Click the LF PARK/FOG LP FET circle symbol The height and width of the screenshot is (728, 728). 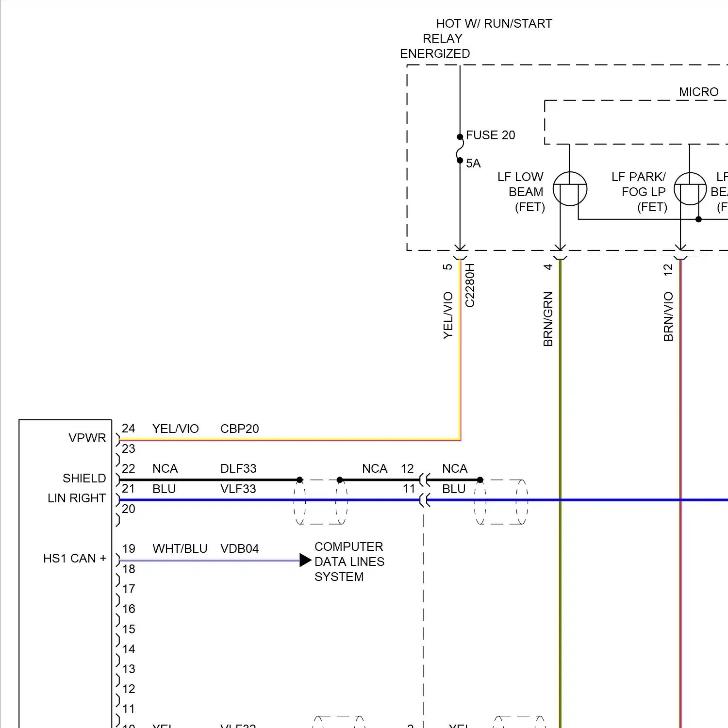(690, 189)
